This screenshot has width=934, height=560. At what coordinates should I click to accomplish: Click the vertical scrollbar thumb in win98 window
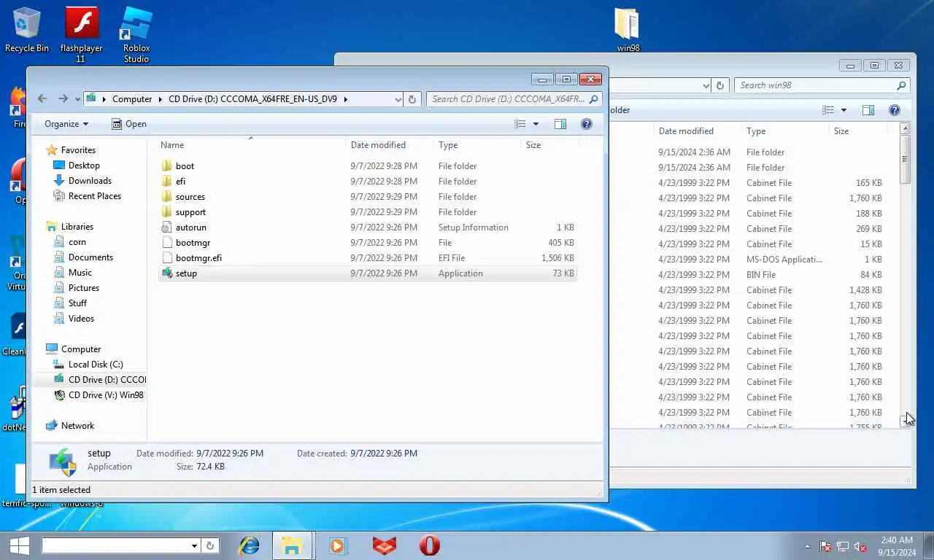pos(905,160)
